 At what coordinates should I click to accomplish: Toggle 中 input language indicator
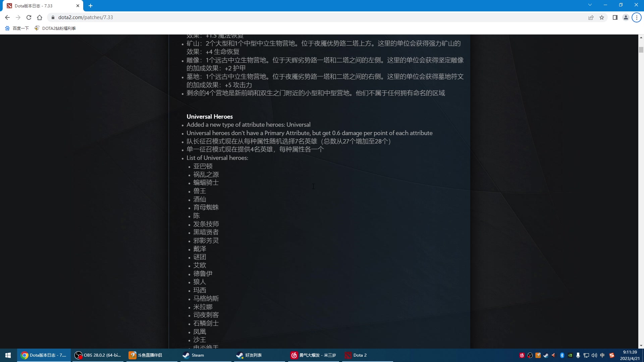[x=602, y=355]
